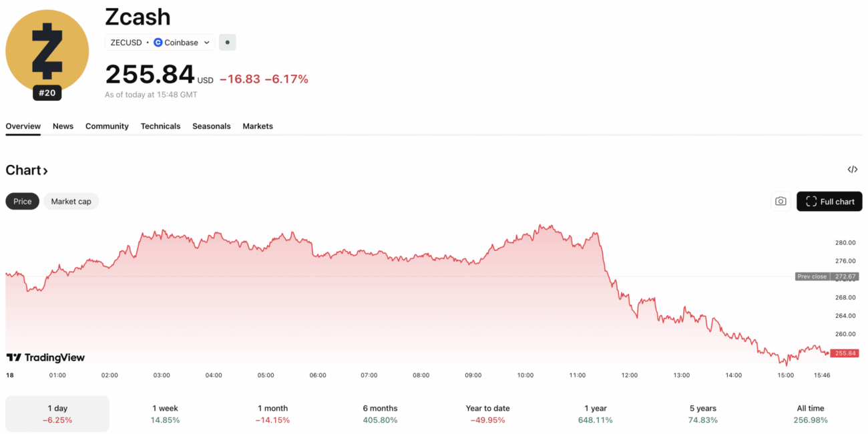Select the All time range

pyautogui.click(x=810, y=414)
